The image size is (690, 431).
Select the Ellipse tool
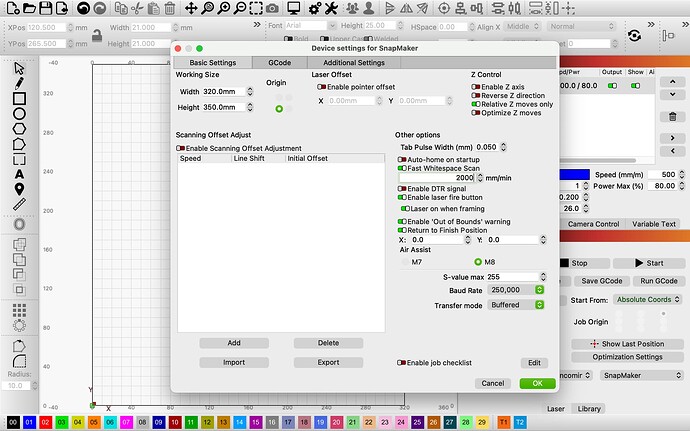(19, 114)
